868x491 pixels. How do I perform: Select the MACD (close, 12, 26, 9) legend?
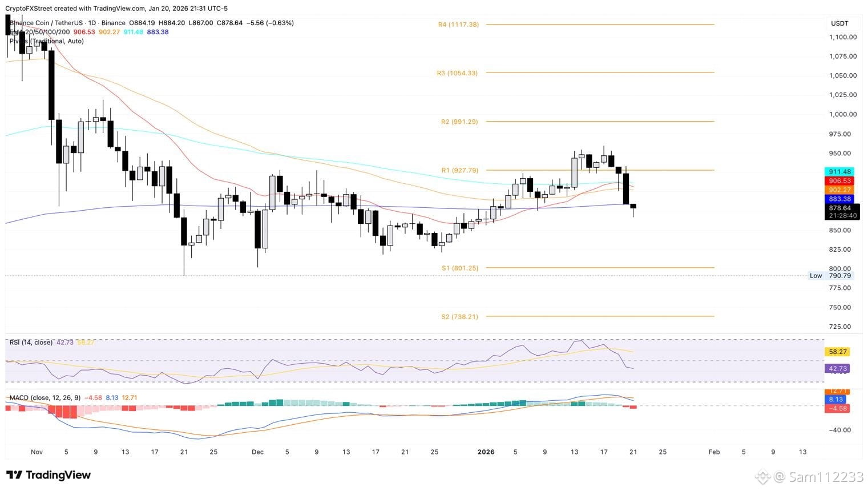pyautogui.click(x=45, y=398)
